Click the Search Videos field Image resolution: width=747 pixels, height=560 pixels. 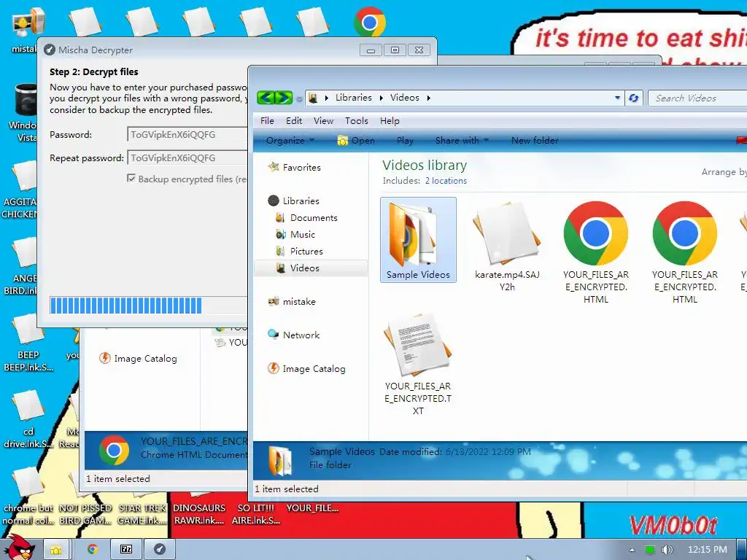(697, 98)
